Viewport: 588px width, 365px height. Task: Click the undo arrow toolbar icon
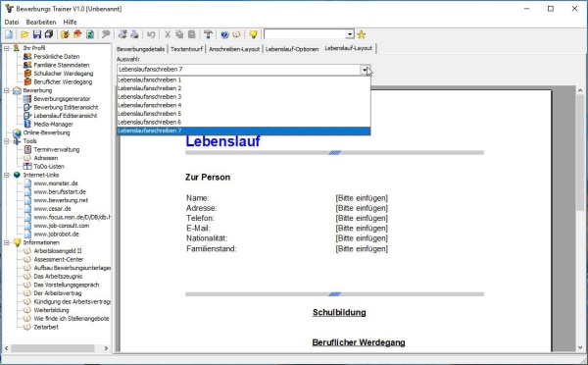tap(151, 34)
